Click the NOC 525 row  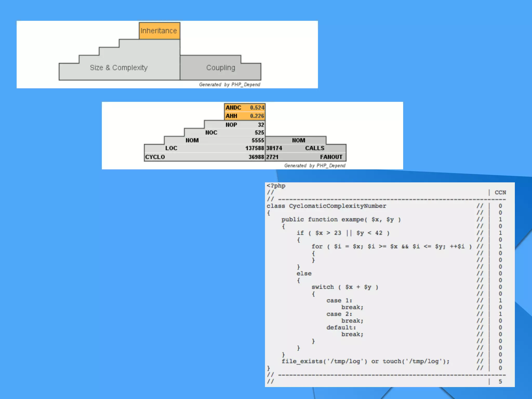click(x=234, y=132)
